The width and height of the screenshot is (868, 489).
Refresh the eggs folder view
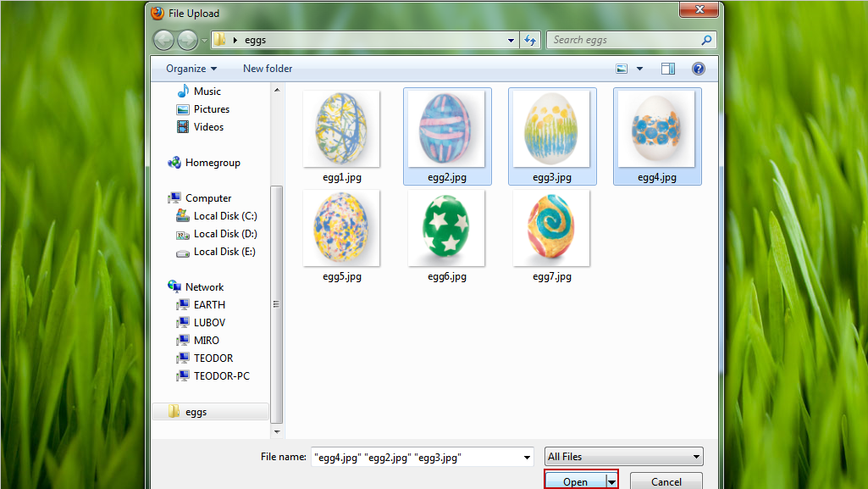point(530,40)
